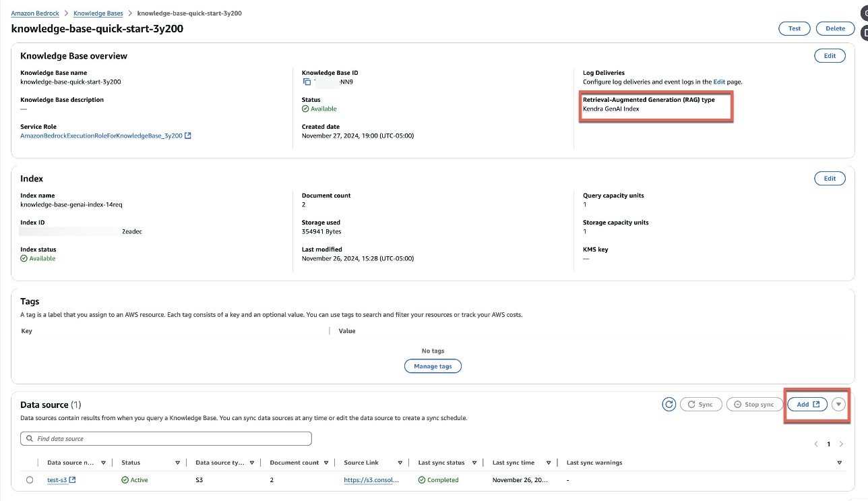
Task: Click the No tags message
Action: [433, 351]
